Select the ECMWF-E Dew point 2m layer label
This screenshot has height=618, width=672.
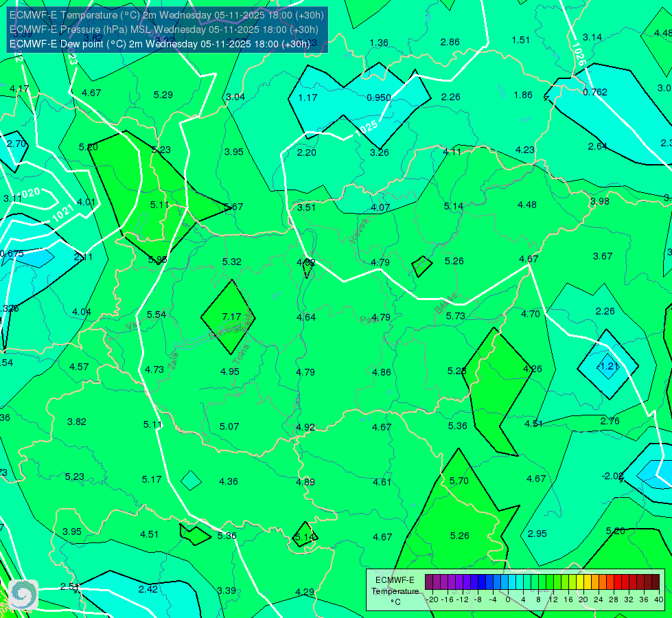(x=159, y=44)
